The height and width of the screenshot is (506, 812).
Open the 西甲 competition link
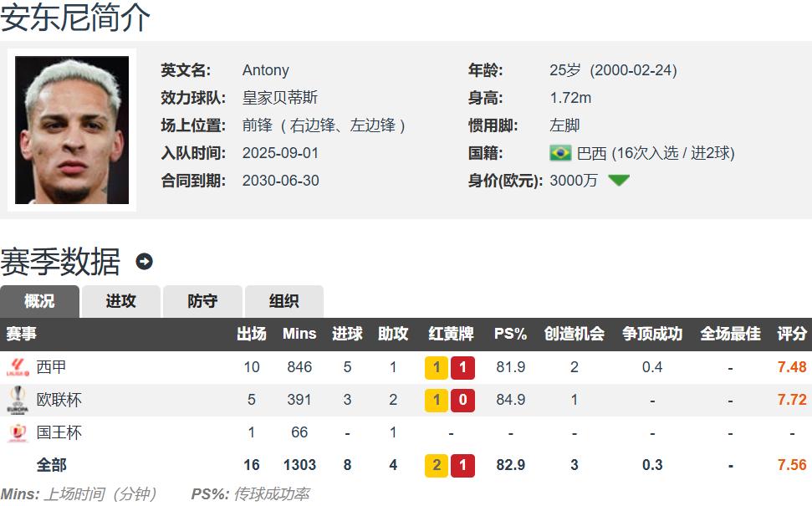[x=52, y=367]
